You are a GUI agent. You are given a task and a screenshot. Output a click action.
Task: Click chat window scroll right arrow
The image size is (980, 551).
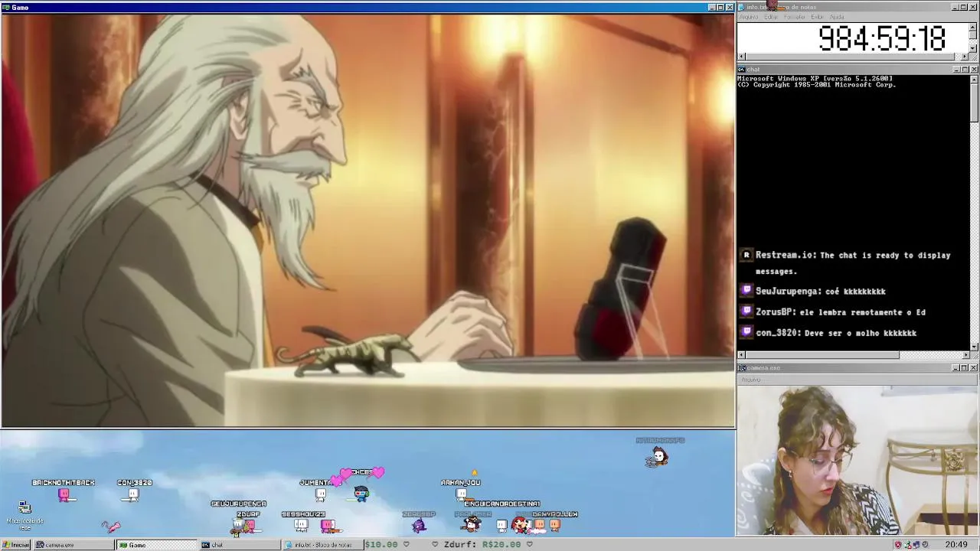click(965, 355)
